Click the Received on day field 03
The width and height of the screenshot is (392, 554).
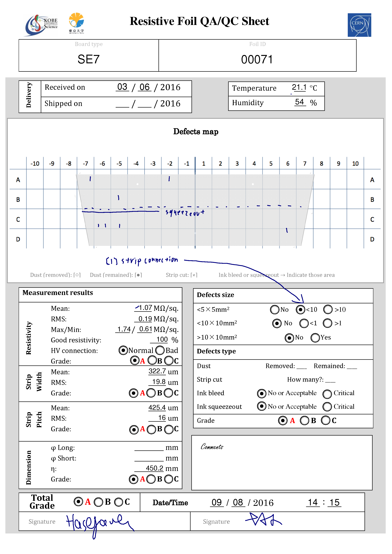click(122, 87)
